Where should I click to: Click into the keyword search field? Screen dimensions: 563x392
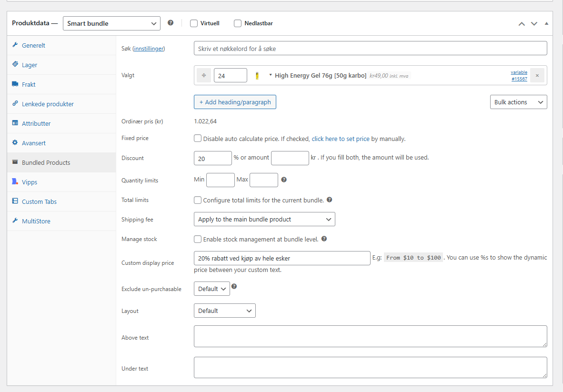(x=370, y=48)
